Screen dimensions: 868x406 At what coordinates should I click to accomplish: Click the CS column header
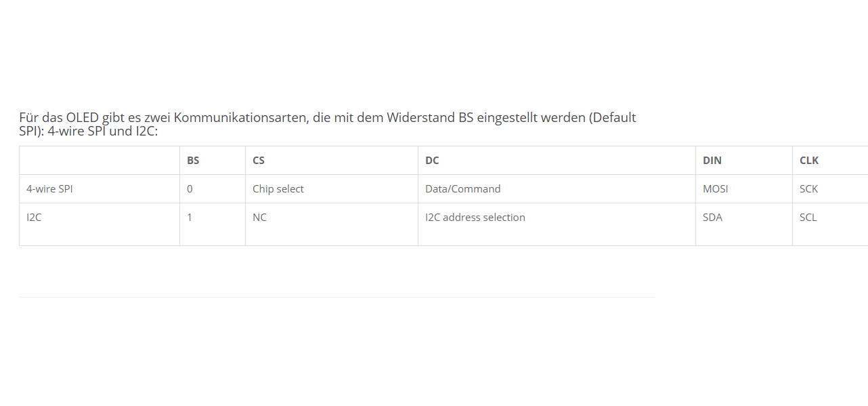coord(259,161)
